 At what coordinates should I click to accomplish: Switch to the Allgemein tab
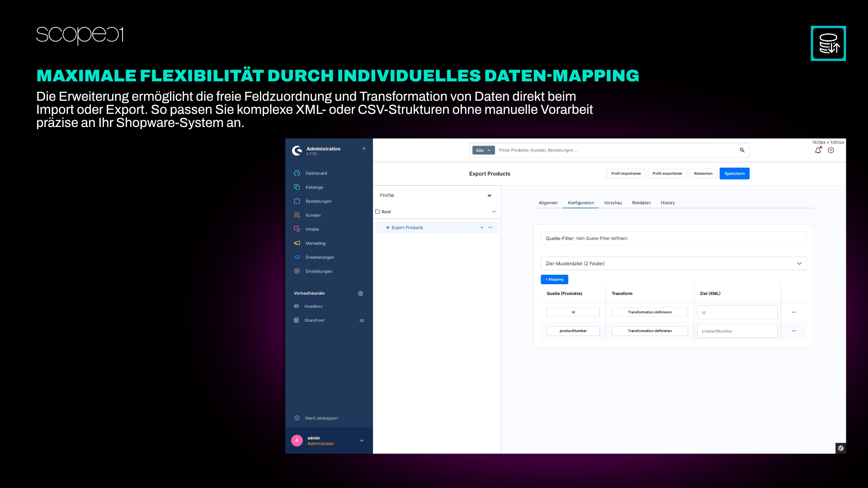point(548,203)
